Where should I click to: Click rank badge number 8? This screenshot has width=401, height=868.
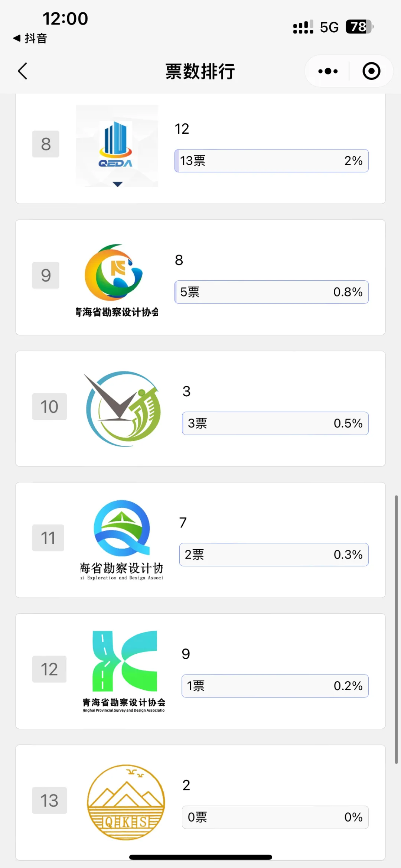click(x=46, y=144)
